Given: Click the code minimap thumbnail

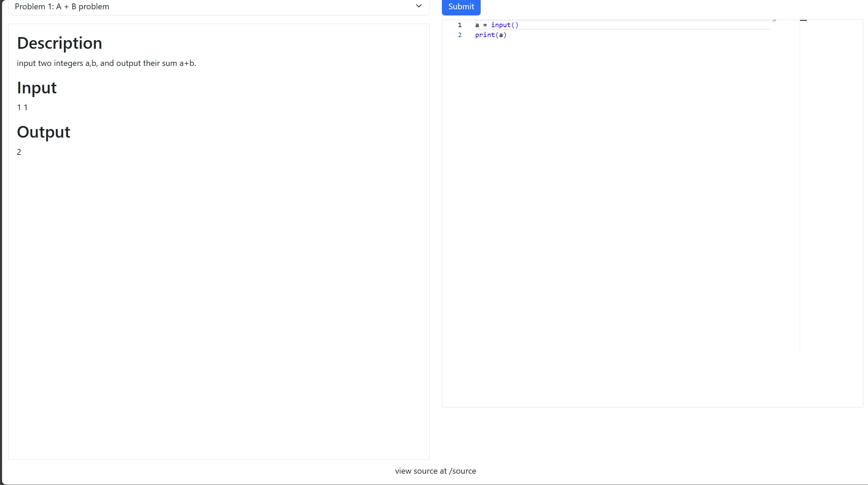Looking at the screenshot, I should click(774, 21).
